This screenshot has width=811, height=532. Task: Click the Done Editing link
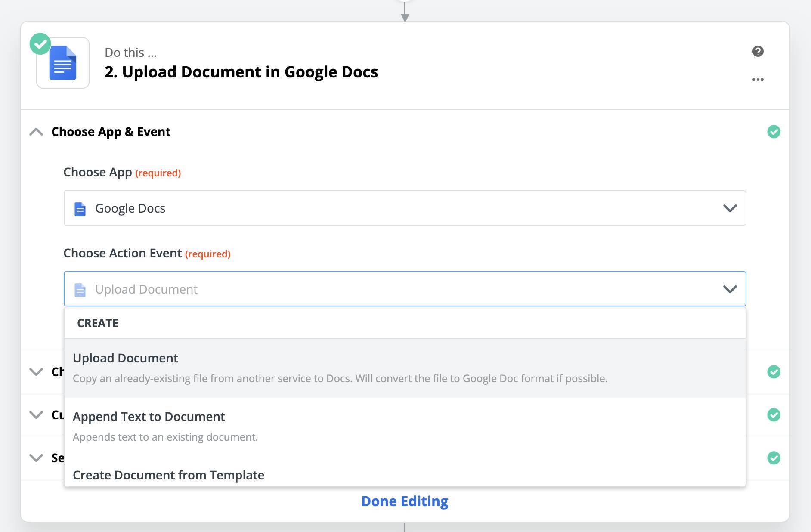pos(405,501)
